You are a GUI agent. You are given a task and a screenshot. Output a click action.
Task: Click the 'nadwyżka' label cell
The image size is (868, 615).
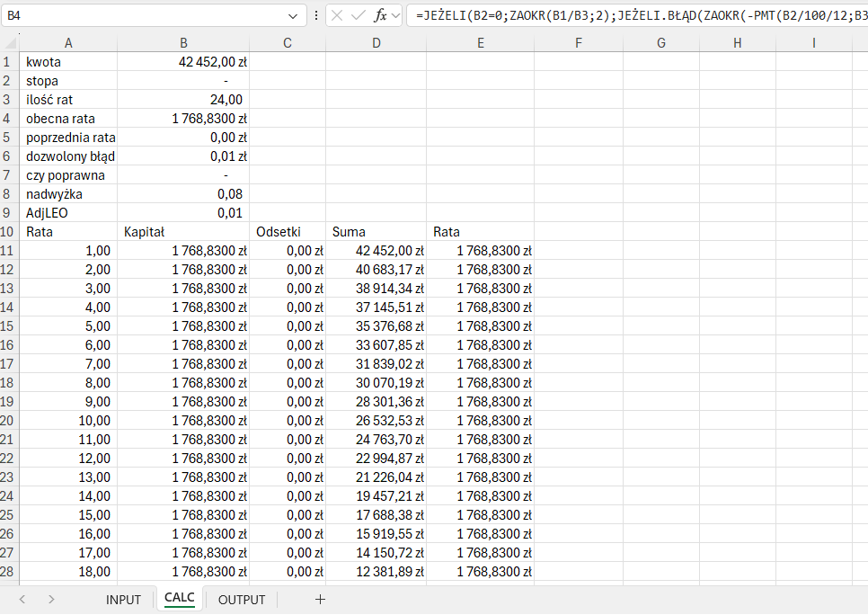[68, 193]
